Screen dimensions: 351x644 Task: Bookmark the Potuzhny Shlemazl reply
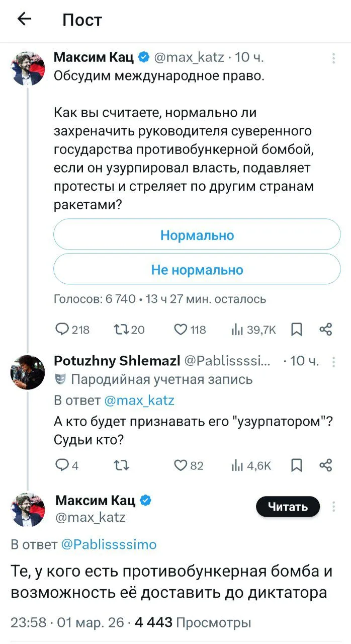point(297,465)
